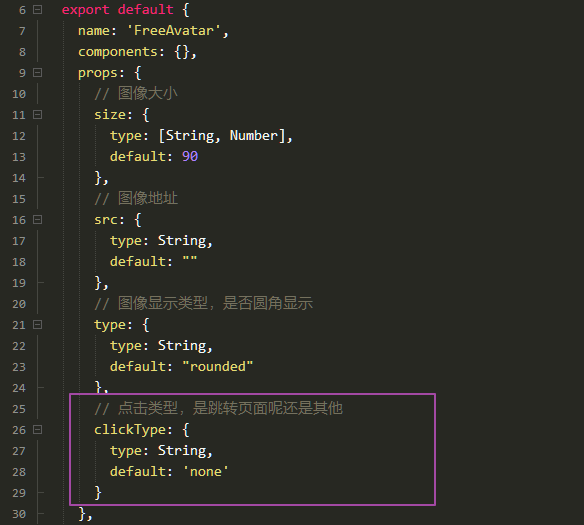Click the 'clickType' property name
584x525 pixels.
(x=130, y=430)
